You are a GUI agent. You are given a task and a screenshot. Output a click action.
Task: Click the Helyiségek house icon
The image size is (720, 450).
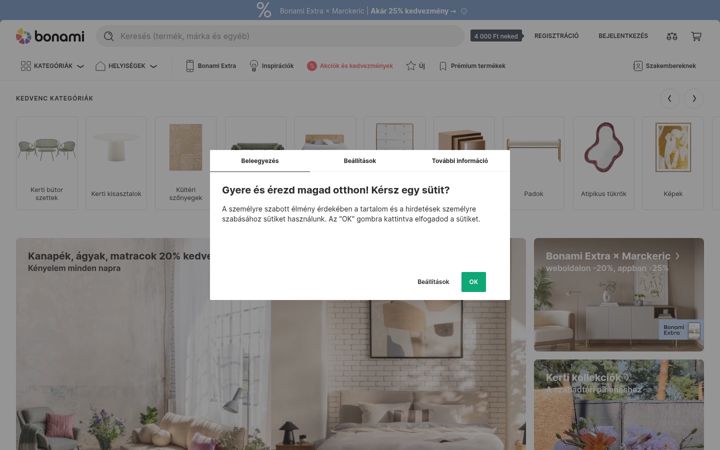click(100, 66)
